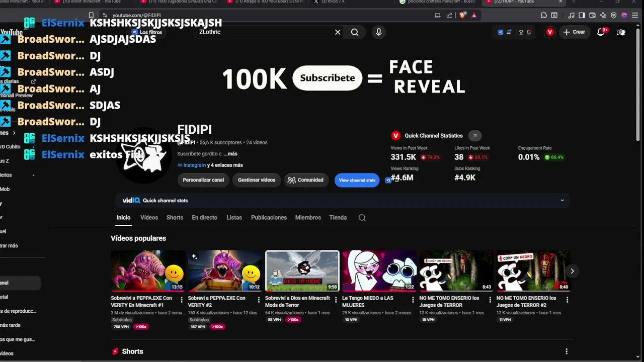Open options menu for Dios en Minecraft video

click(x=336, y=300)
